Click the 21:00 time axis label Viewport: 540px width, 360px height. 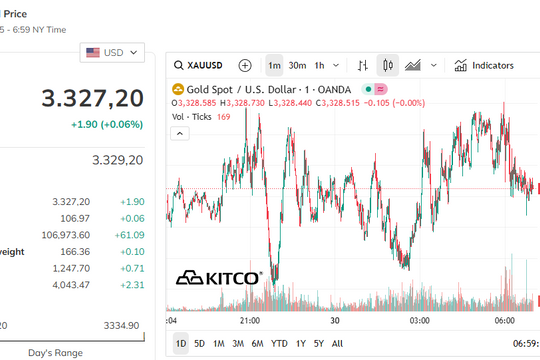click(x=250, y=320)
